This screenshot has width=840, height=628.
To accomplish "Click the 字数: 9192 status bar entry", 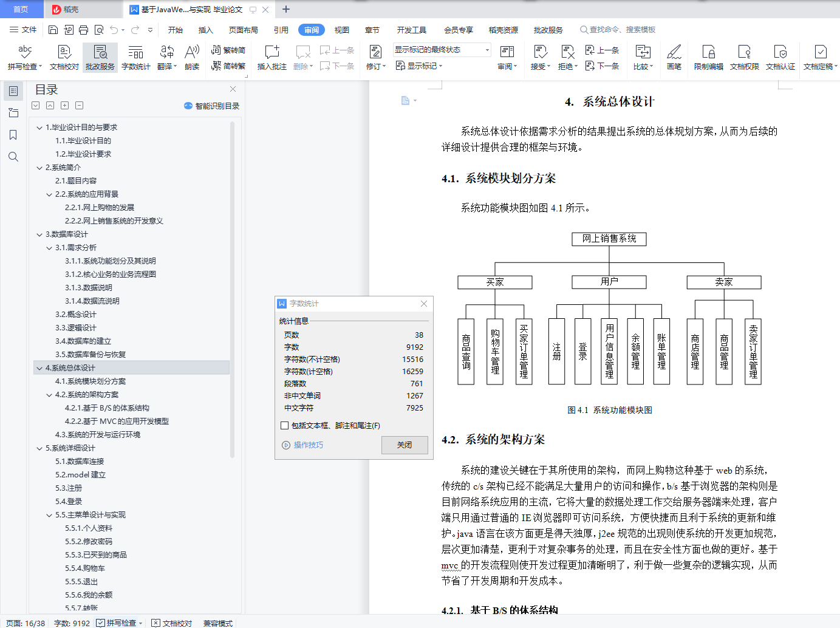I will pyautogui.click(x=72, y=623).
